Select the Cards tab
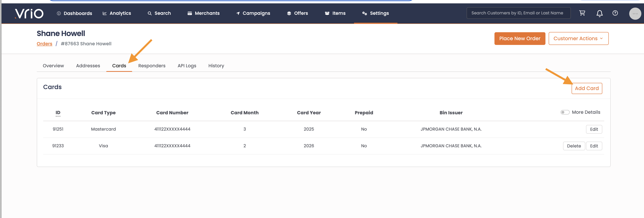The height and width of the screenshot is (218, 644). click(119, 66)
